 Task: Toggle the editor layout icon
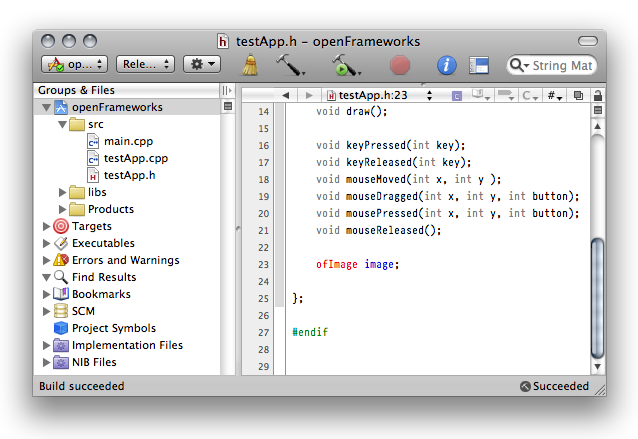(x=479, y=65)
